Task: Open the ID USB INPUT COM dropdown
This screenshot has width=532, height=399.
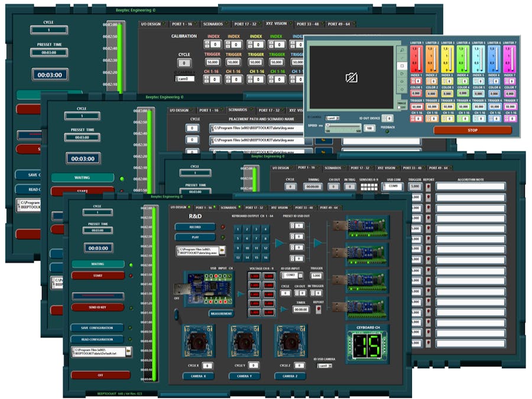Action: coord(292,275)
